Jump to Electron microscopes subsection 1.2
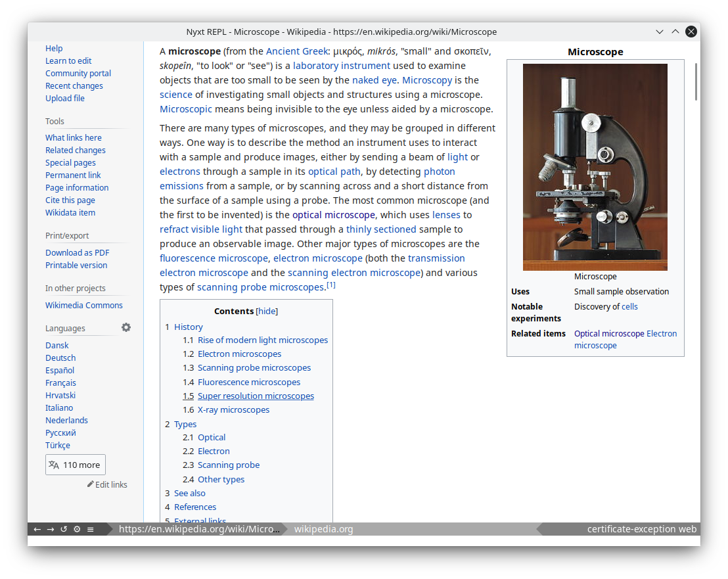 [240, 354]
